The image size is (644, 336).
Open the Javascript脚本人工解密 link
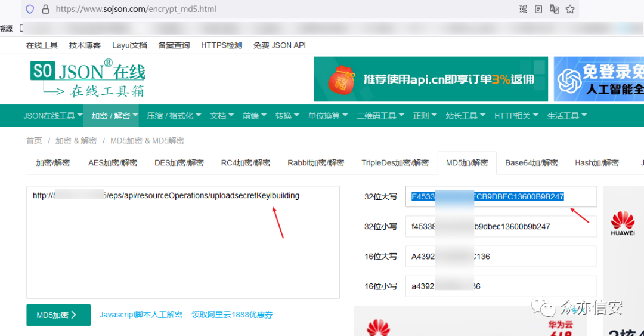(141, 315)
